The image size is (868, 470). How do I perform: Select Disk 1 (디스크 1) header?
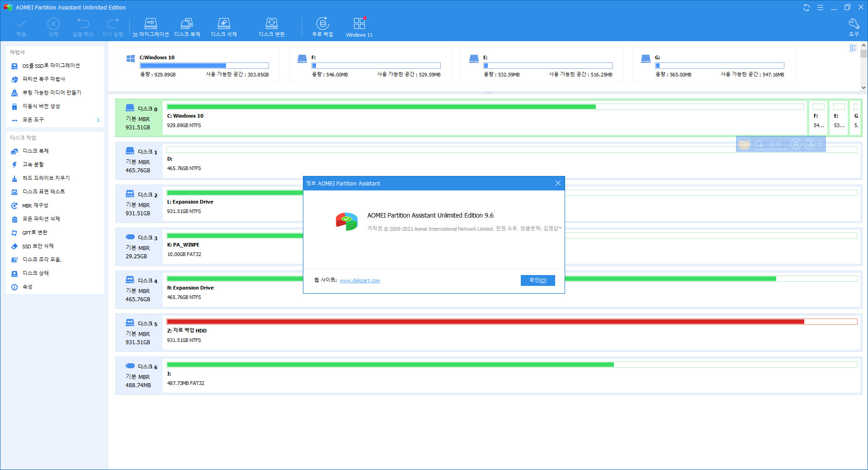[x=139, y=161]
